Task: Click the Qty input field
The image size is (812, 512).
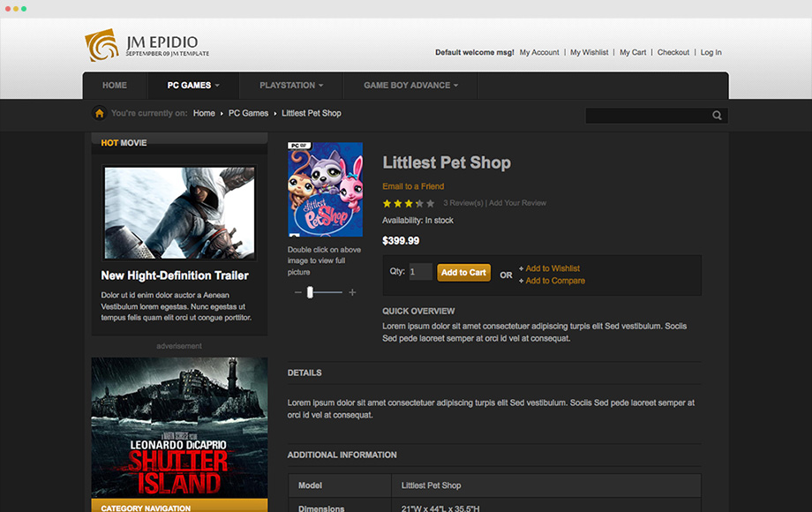Action: point(420,272)
